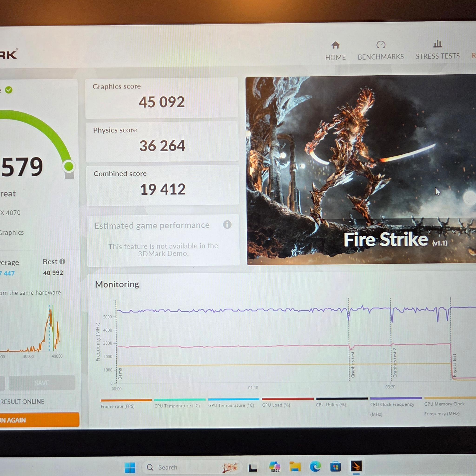Toggle GPU Load (%) legend
Viewport: 476px width, 476px height.
(288, 402)
